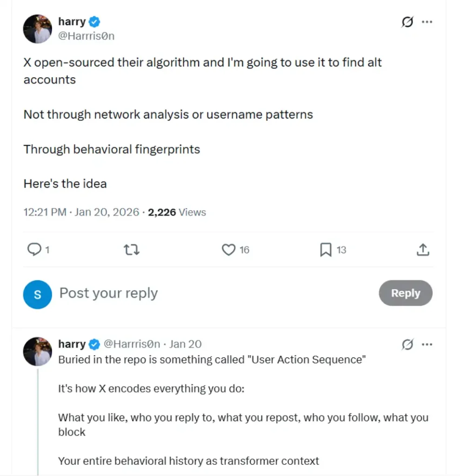The width and height of the screenshot is (460, 476).
Task: Bookmark the post with the bookmark icon
Action: (326, 250)
